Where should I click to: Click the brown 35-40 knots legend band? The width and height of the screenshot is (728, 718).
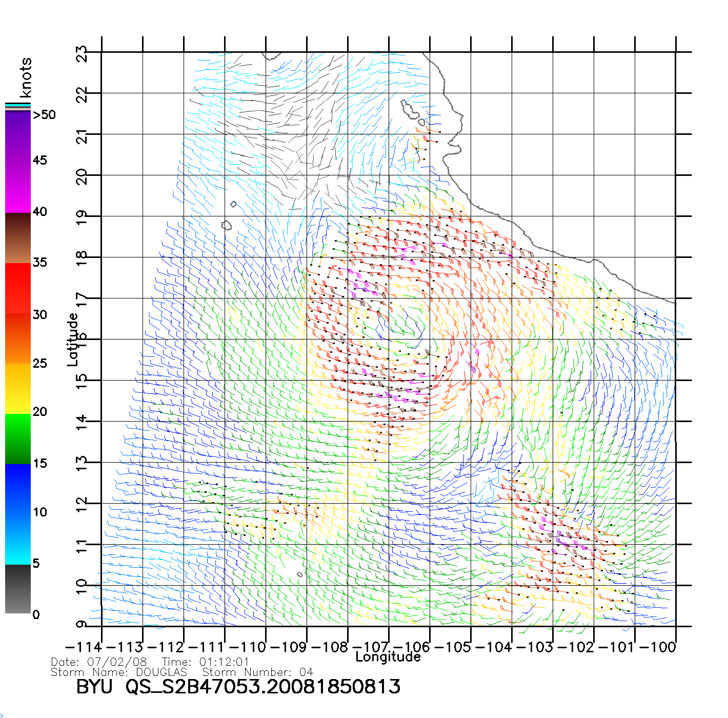coord(18,238)
